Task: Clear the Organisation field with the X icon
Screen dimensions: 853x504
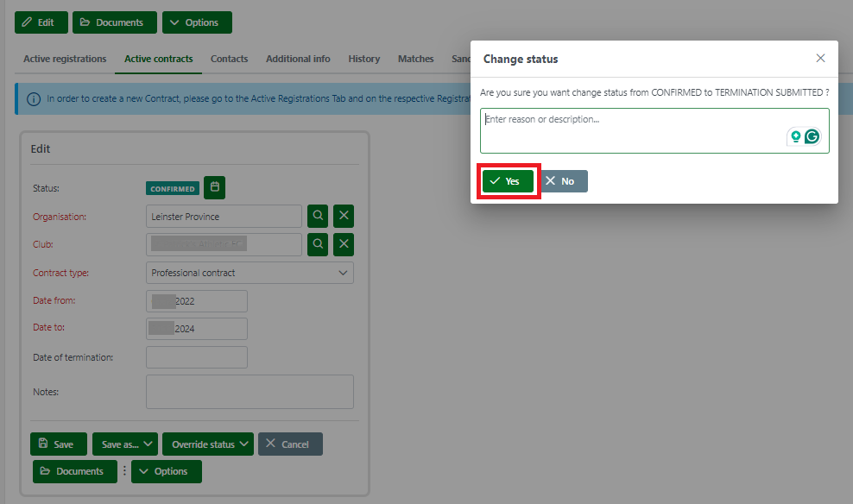Action: tap(343, 216)
